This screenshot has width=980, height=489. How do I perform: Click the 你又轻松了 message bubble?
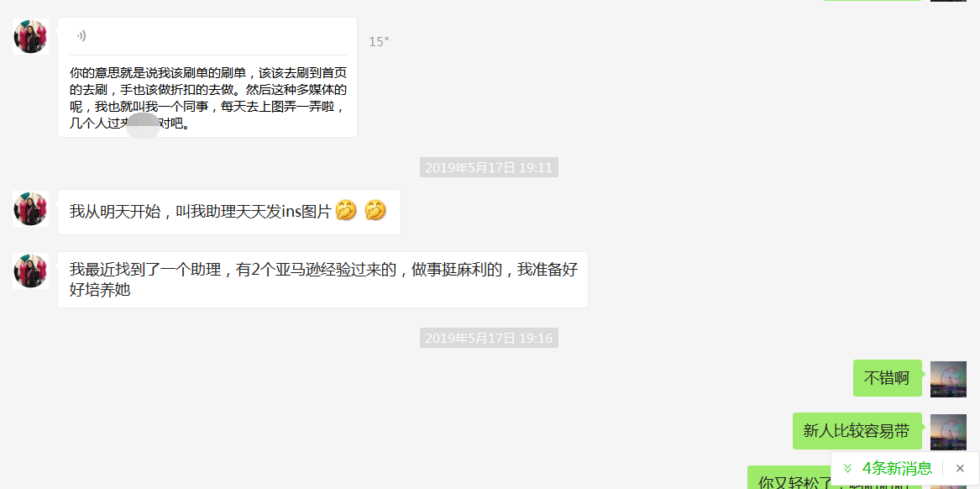835,478
